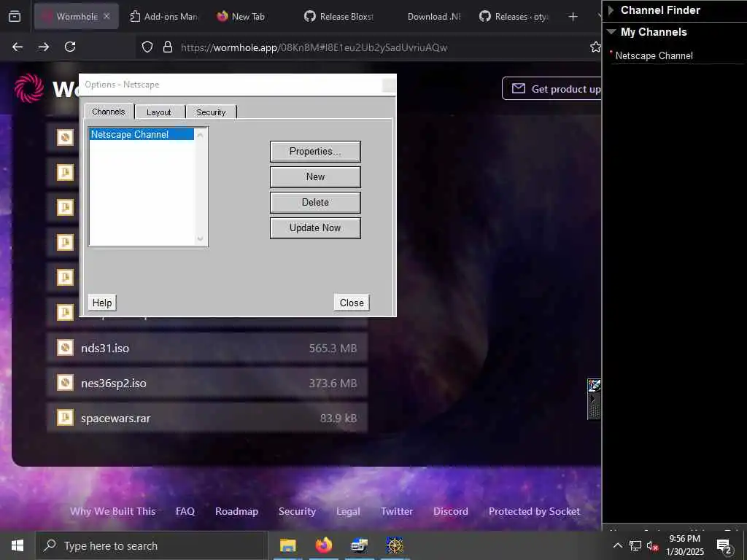Screen dimensions: 747x560
Task: Click the Update Now button
Action: [x=315, y=228]
